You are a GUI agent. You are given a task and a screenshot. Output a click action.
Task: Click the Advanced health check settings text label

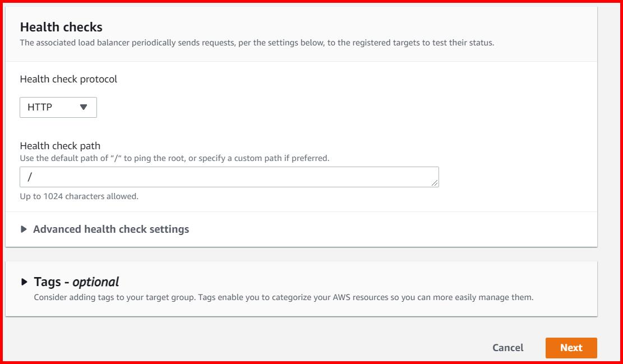click(x=112, y=229)
